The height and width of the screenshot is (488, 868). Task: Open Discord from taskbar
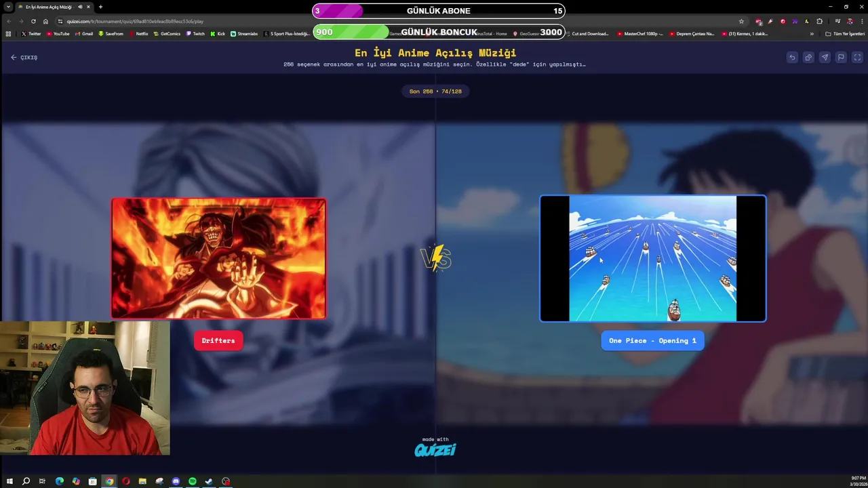tap(176, 481)
